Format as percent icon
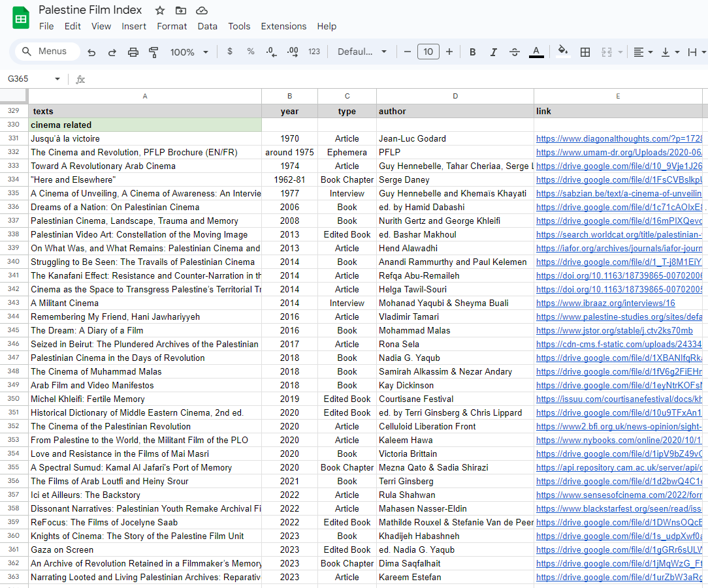Image resolution: width=708 pixels, height=588 pixels. pos(251,52)
